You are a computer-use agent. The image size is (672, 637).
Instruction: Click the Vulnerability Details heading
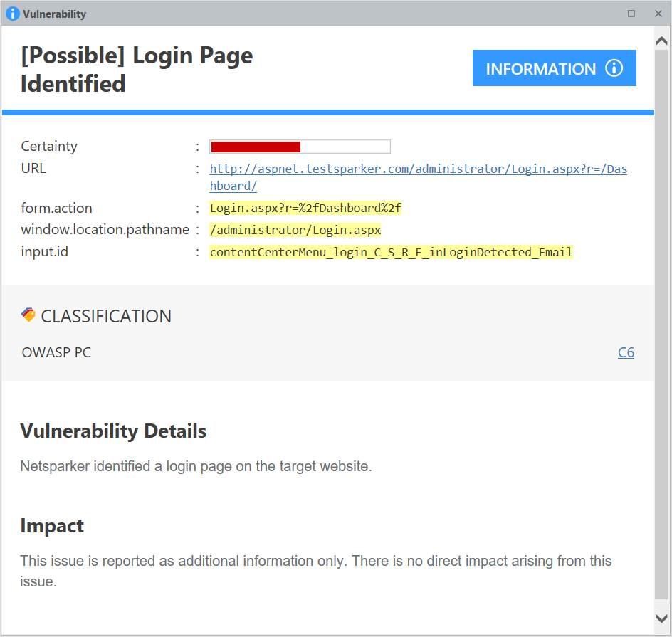[x=112, y=431]
